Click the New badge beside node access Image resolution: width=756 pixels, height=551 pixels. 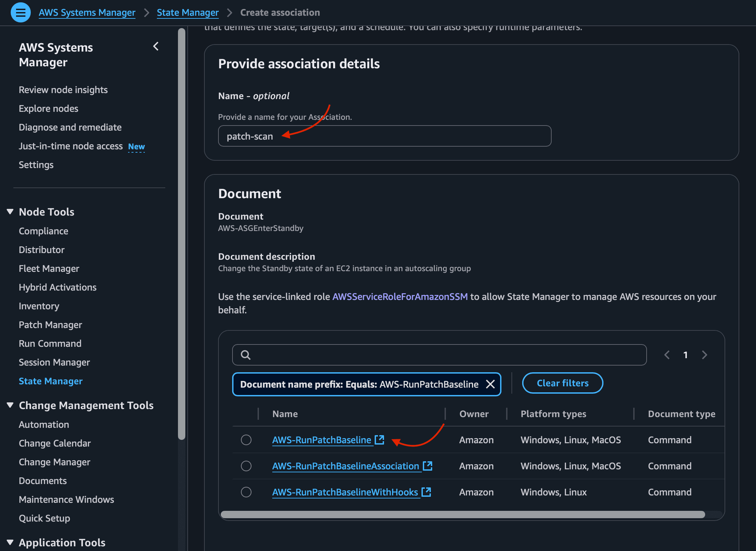point(136,147)
